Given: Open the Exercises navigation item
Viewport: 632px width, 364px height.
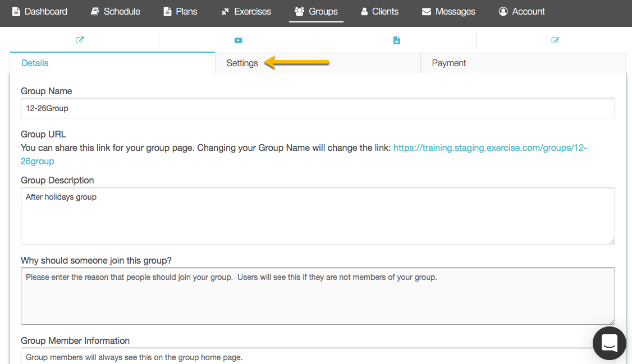Looking at the screenshot, I should [246, 11].
